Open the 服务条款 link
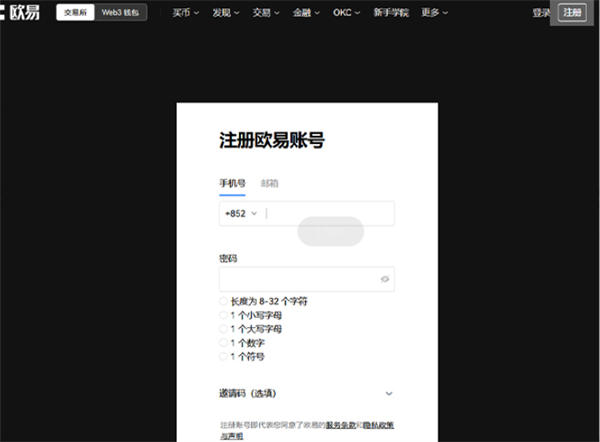The height and width of the screenshot is (442, 600). [x=341, y=425]
